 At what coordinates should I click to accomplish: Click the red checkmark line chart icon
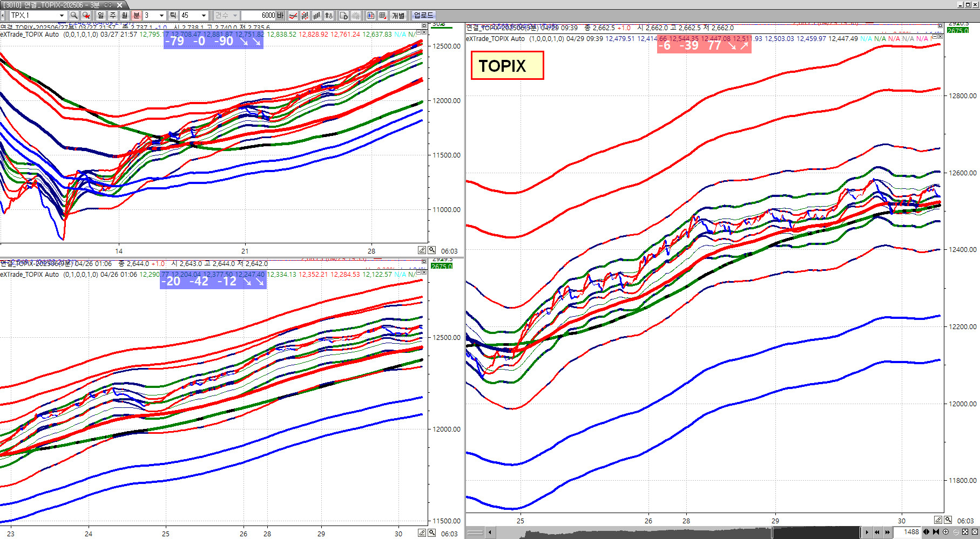coord(293,16)
